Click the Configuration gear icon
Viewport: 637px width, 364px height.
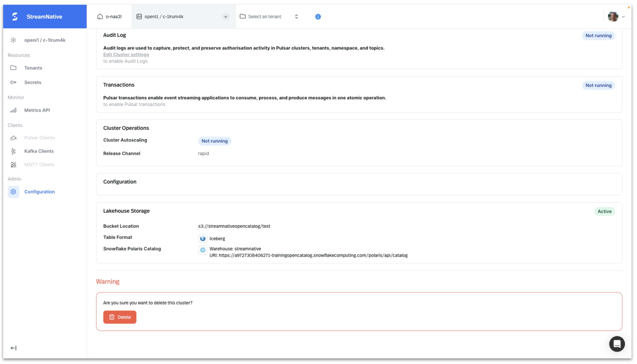[x=13, y=192]
